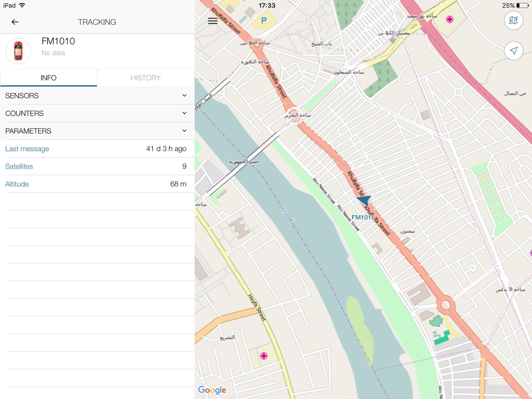532x399 pixels.
Task: Tap the battery indicator in status bar
Action: 522,5
